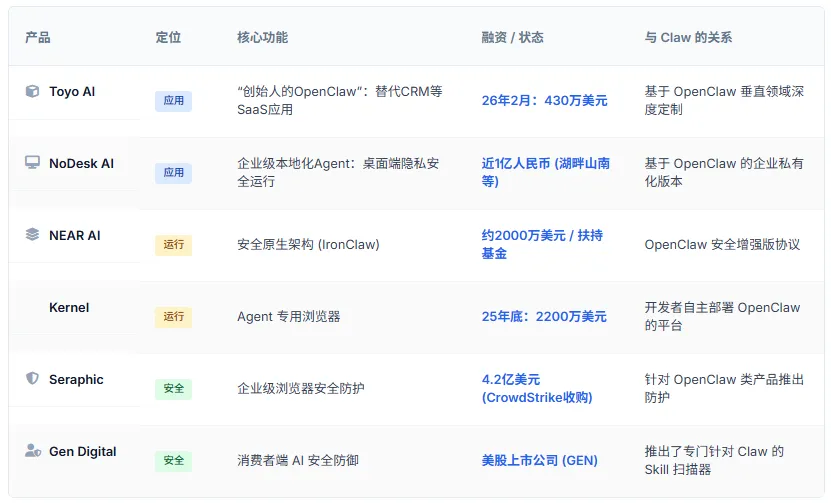Viewport: 831px width, 503px height.
Task: Click the 应用 tag in NoDesk AI row
Action: point(173,173)
